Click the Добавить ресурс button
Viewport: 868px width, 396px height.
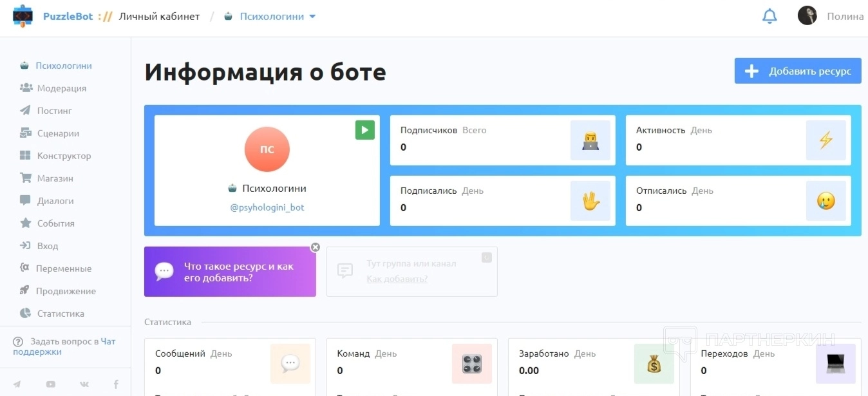point(798,71)
